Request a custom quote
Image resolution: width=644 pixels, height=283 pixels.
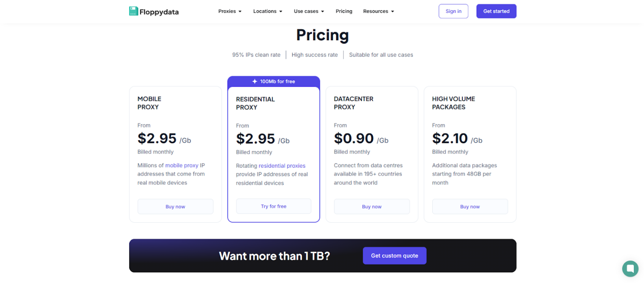pos(394,255)
